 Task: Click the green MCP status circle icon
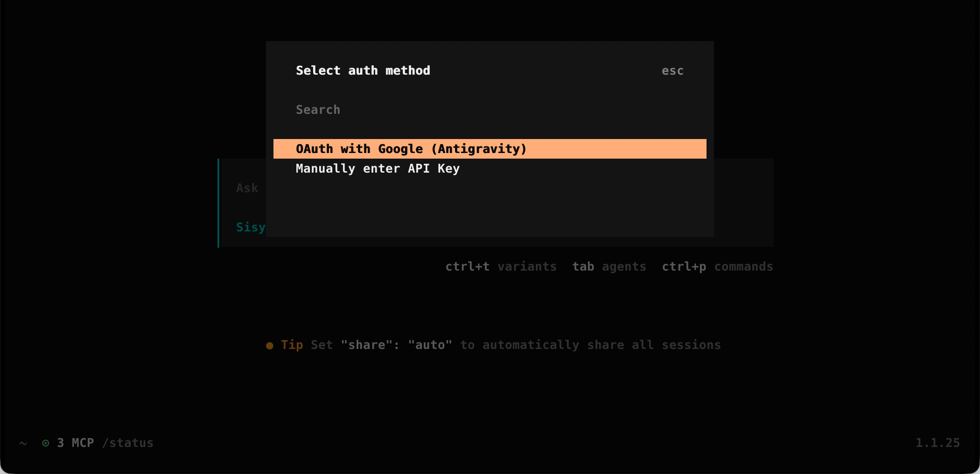point(46,443)
